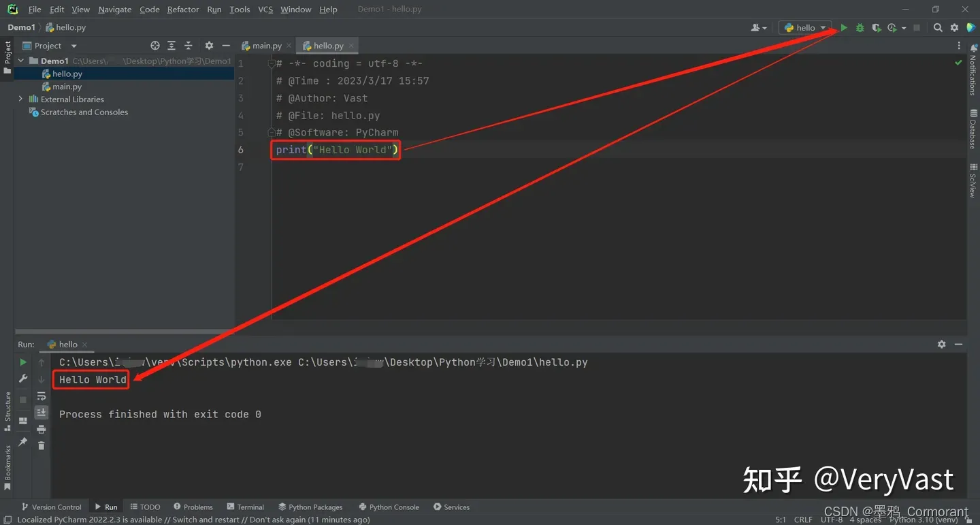980x525 pixels.
Task: Open IDE settings gear in top toolbar
Action: [954, 28]
